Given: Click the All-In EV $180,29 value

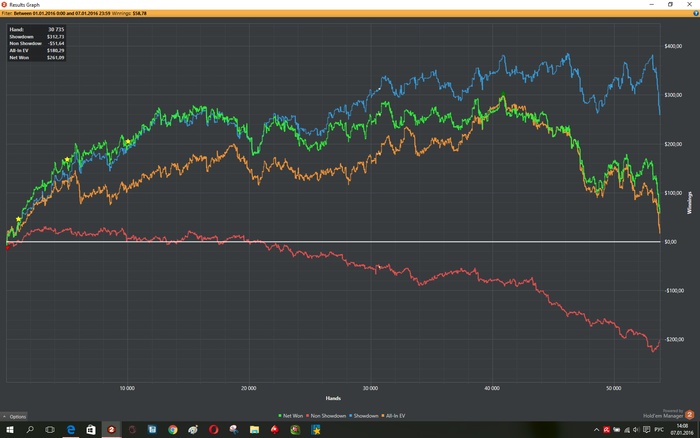Looking at the screenshot, I should pos(55,50).
